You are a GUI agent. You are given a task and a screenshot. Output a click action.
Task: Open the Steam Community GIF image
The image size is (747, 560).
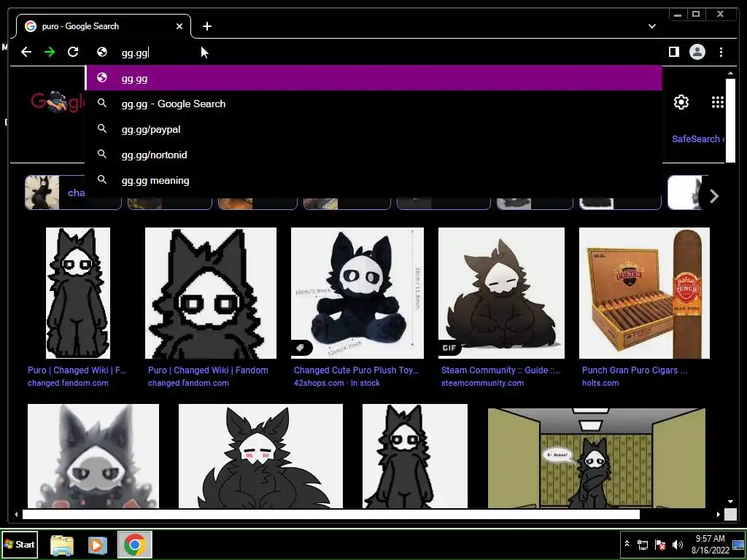[501, 293]
